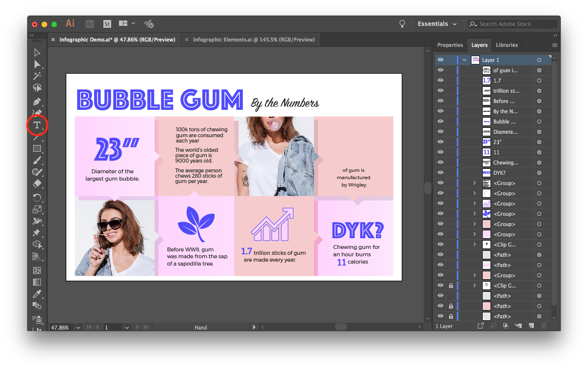The image size is (588, 370).
Task: Expand the chart icon <Group> row
Action: (x=474, y=204)
